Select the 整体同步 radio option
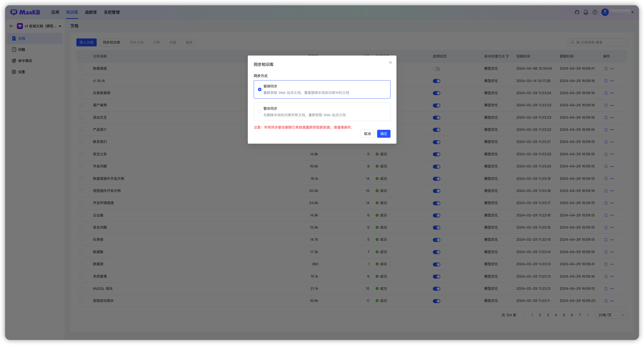The width and height of the screenshot is (644, 345). (259, 112)
